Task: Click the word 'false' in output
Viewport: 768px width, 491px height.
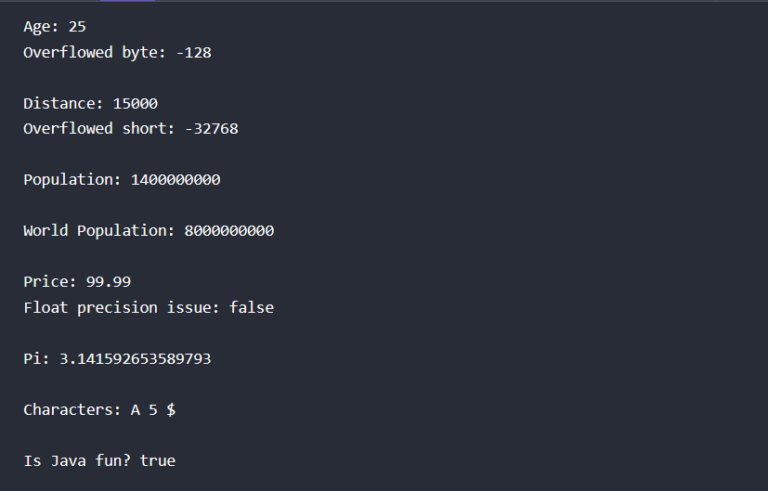Action: [251, 308]
